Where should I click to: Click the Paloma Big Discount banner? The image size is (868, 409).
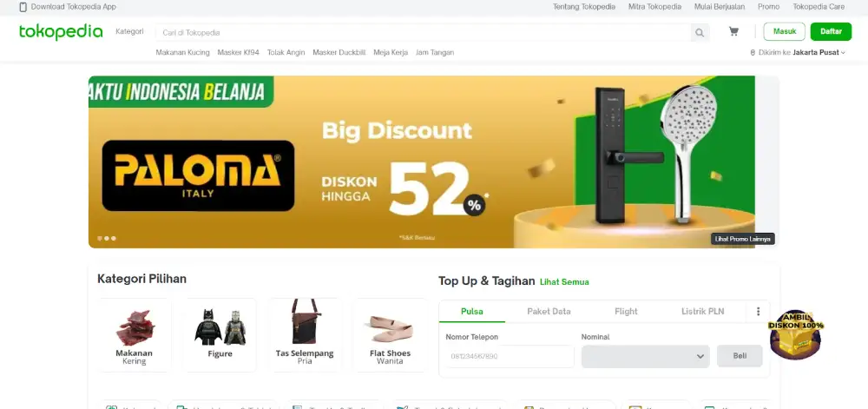click(421, 162)
